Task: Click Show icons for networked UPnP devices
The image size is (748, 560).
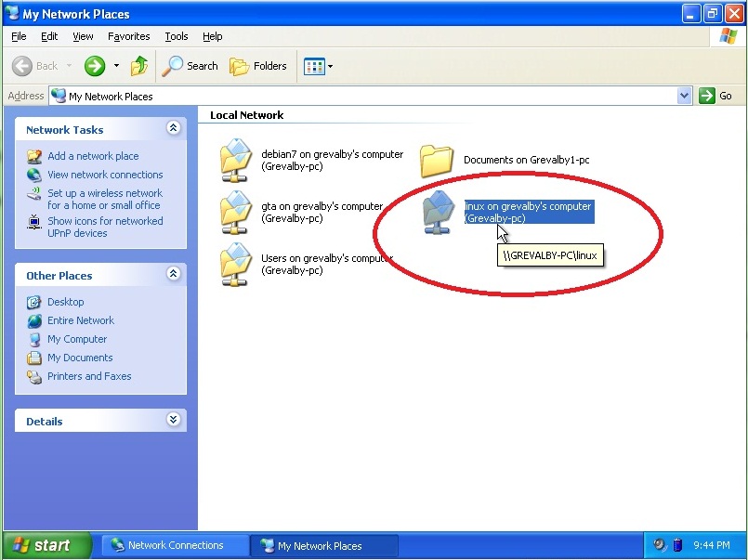Action: point(105,227)
